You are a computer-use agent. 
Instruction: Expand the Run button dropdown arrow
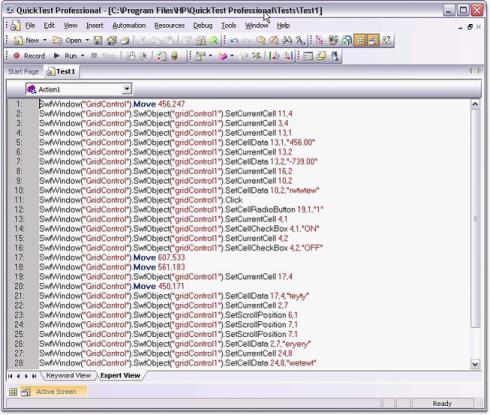click(x=83, y=56)
